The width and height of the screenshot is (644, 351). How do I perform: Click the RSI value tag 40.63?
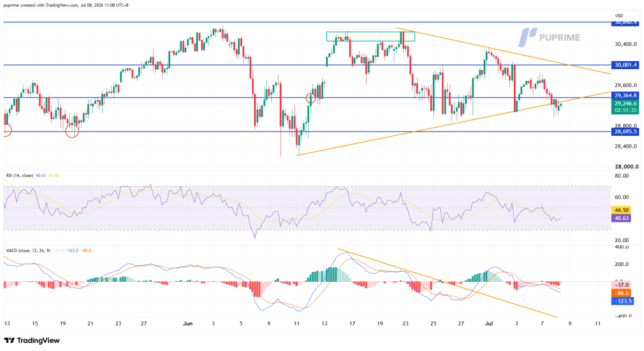pos(621,218)
